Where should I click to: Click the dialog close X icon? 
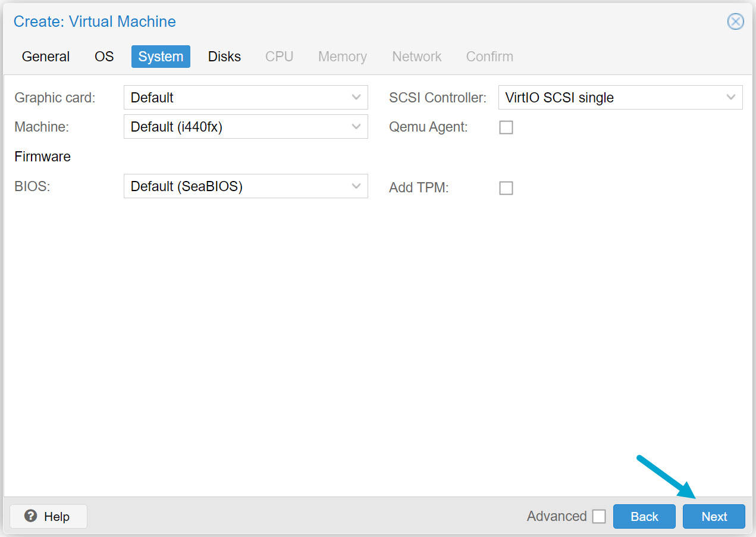coord(735,21)
